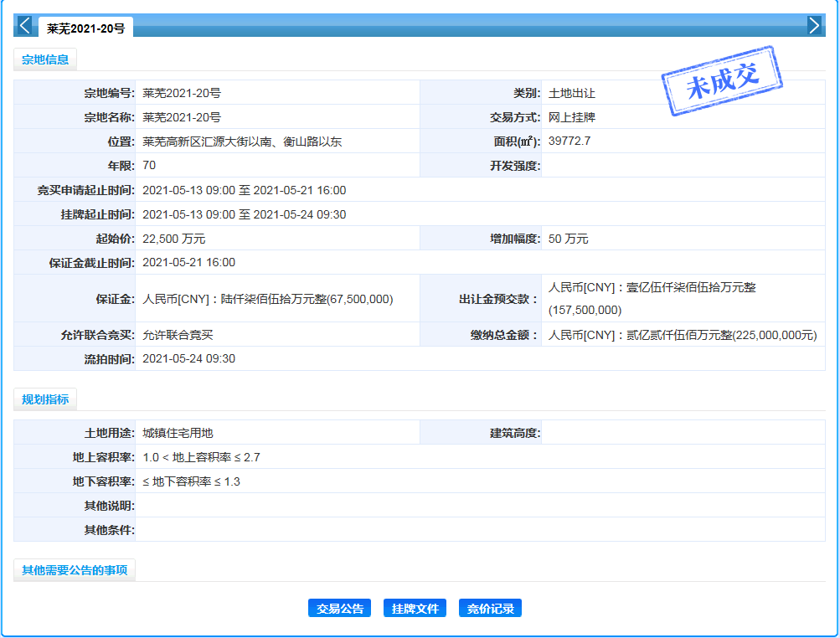This screenshot has width=840, height=638.
Task: Click the area value 39772.7
Action: [x=569, y=141]
